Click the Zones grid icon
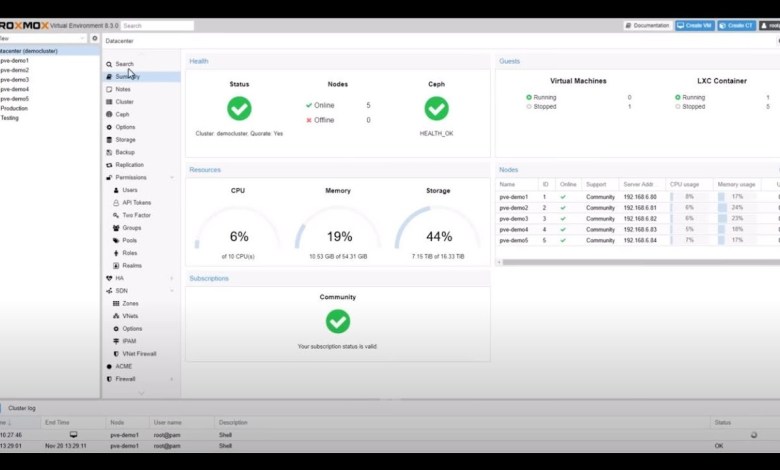Image resolution: width=780 pixels, height=470 pixels. [x=116, y=303]
